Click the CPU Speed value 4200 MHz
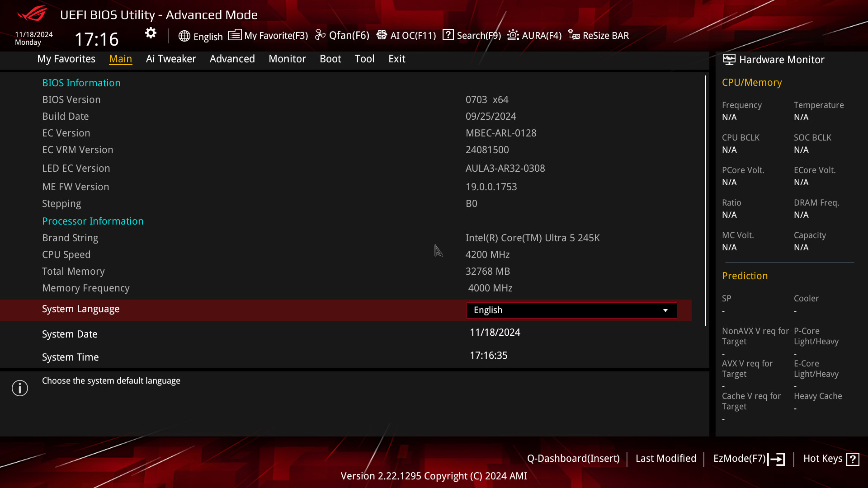The image size is (868, 488). [488, 255]
